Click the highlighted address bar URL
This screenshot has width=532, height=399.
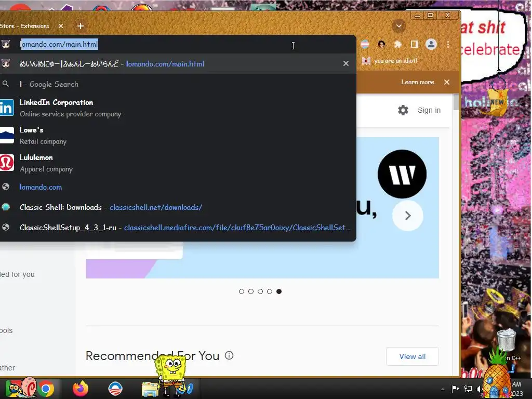pos(59,44)
